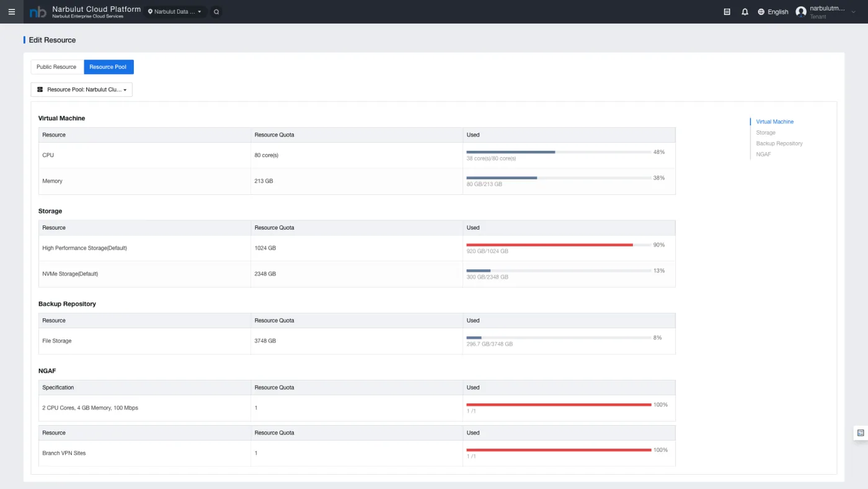Click the '2348 GB' NVMe quota
The width and height of the screenshot is (868, 489).
pos(265,274)
